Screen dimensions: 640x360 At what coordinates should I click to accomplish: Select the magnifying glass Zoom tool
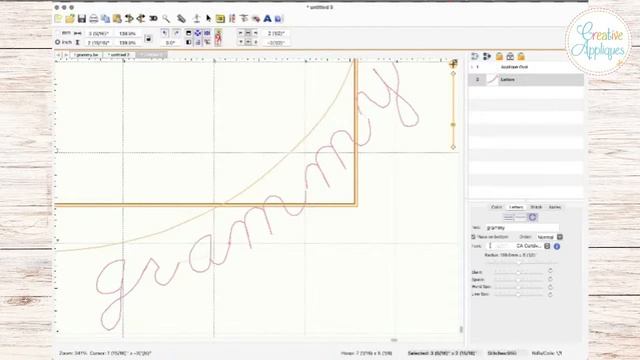(x=166, y=19)
